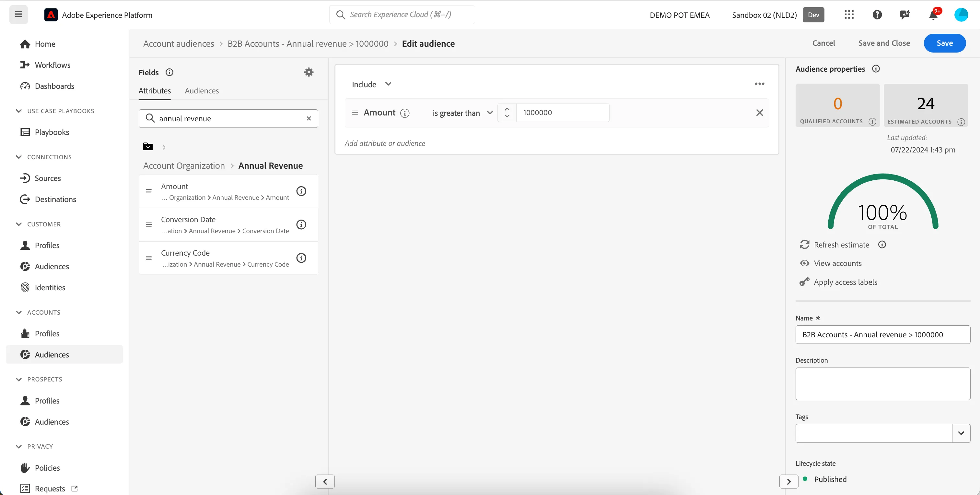
Task: Open the notifications bell
Action: [x=933, y=15]
